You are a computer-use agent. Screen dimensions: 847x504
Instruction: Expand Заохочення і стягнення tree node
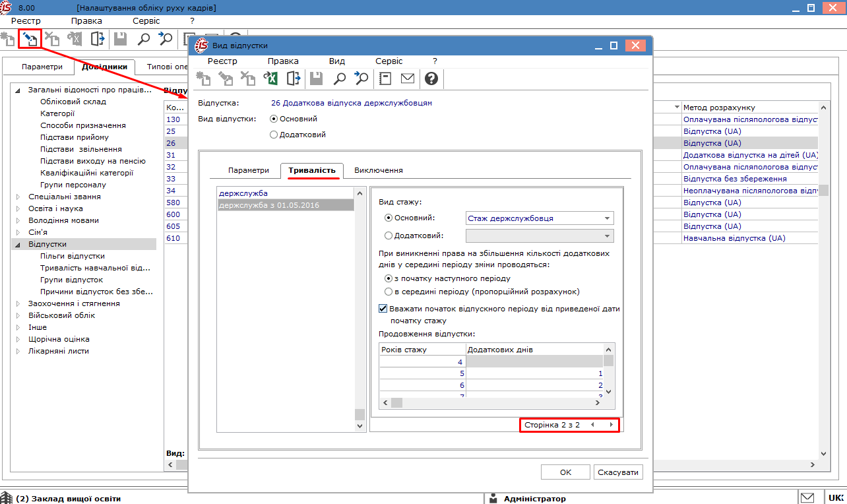coord(18,303)
